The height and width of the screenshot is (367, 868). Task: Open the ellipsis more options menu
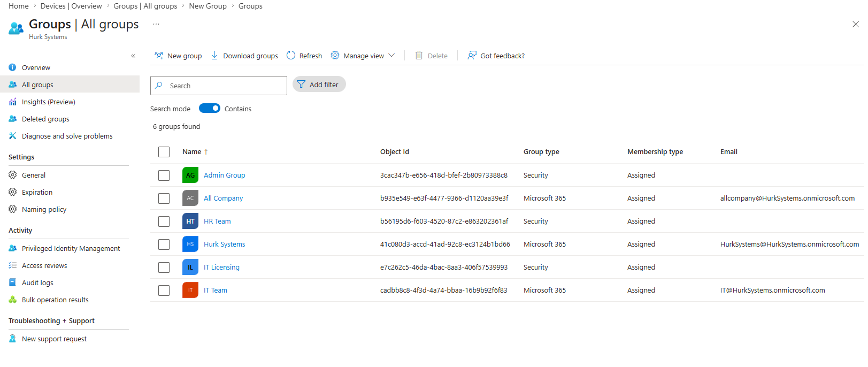pos(156,24)
